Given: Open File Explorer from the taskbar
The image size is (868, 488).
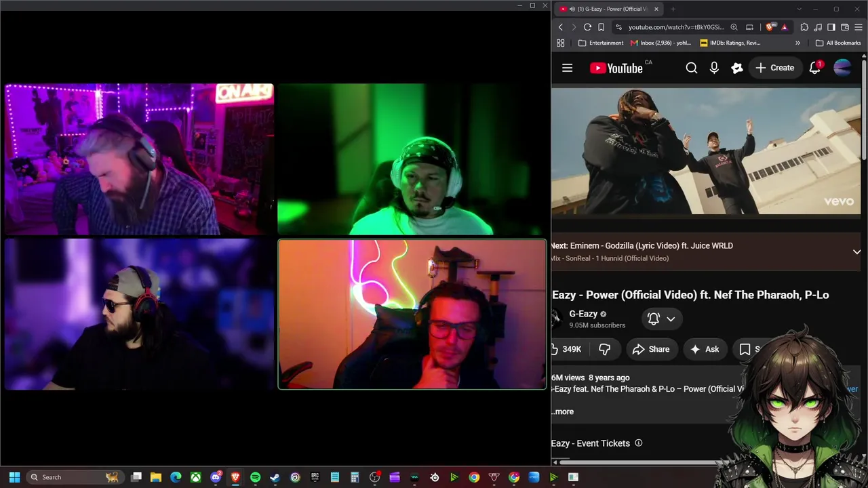Looking at the screenshot, I should click(x=156, y=477).
